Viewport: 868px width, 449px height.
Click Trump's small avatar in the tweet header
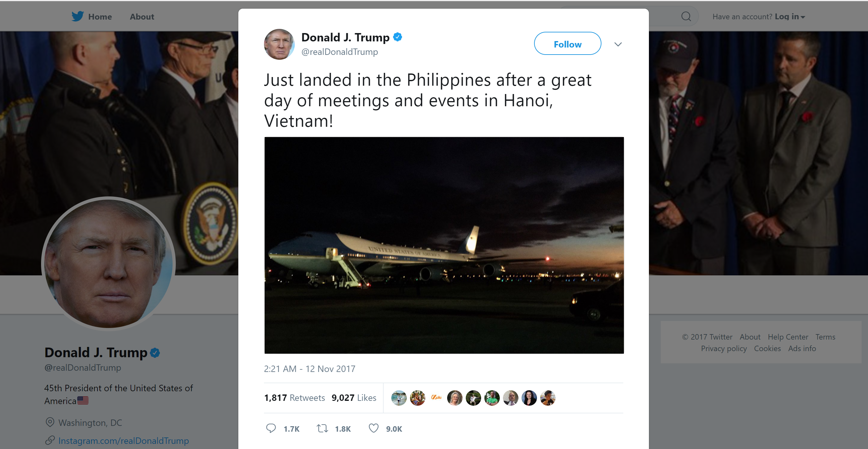tap(279, 44)
